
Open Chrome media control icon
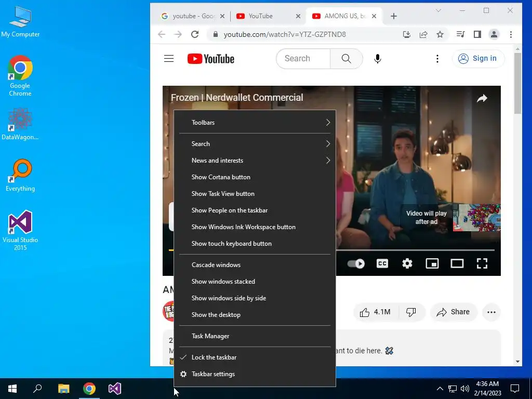tap(460, 34)
